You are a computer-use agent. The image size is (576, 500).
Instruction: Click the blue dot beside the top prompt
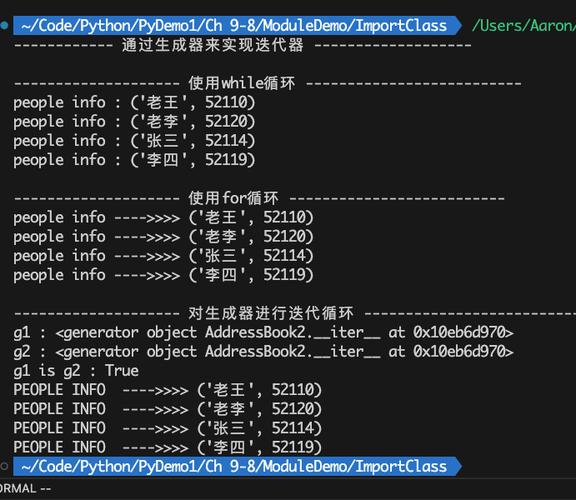coord(4,25)
